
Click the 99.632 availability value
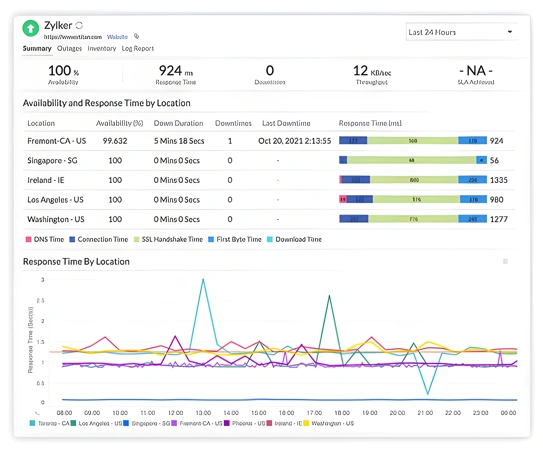click(x=115, y=141)
